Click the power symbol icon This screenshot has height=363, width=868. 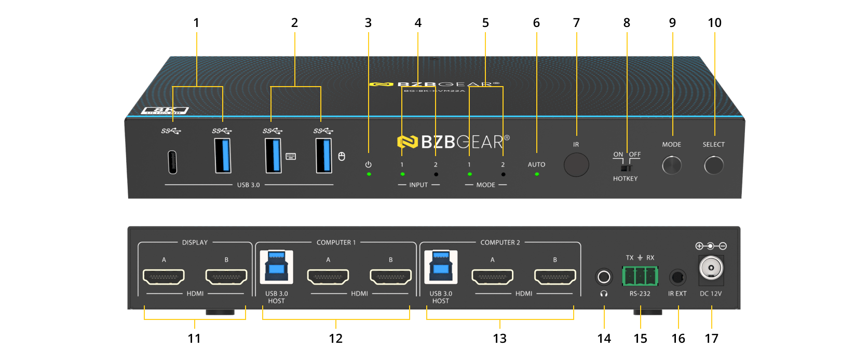click(x=369, y=164)
